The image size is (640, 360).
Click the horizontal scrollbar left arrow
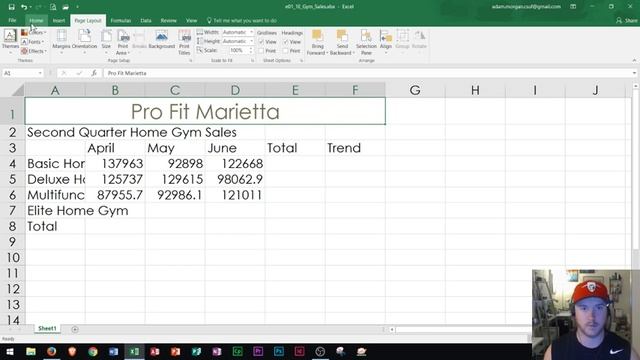click(392, 329)
